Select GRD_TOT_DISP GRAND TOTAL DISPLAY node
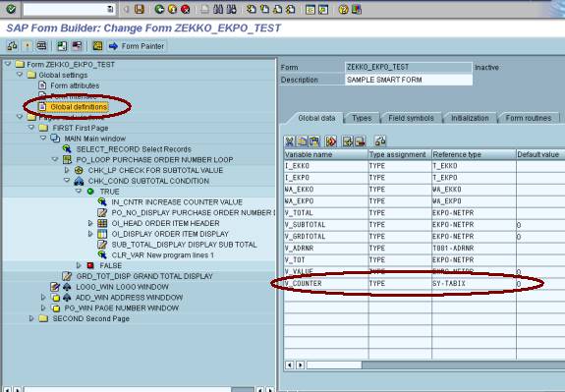 (x=144, y=276)
